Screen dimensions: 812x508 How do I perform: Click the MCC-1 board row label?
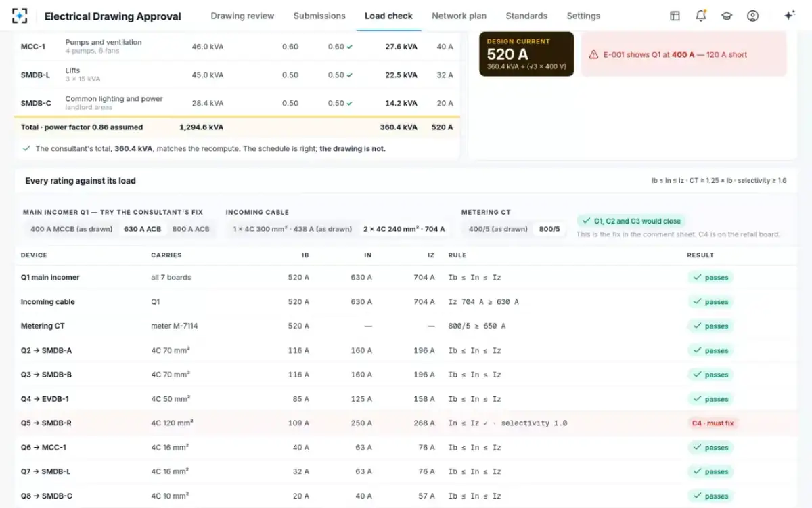[x=33, y=47]
